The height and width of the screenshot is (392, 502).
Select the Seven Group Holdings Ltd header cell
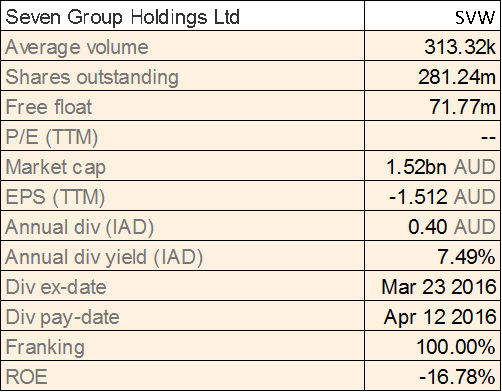click(182, 16)
